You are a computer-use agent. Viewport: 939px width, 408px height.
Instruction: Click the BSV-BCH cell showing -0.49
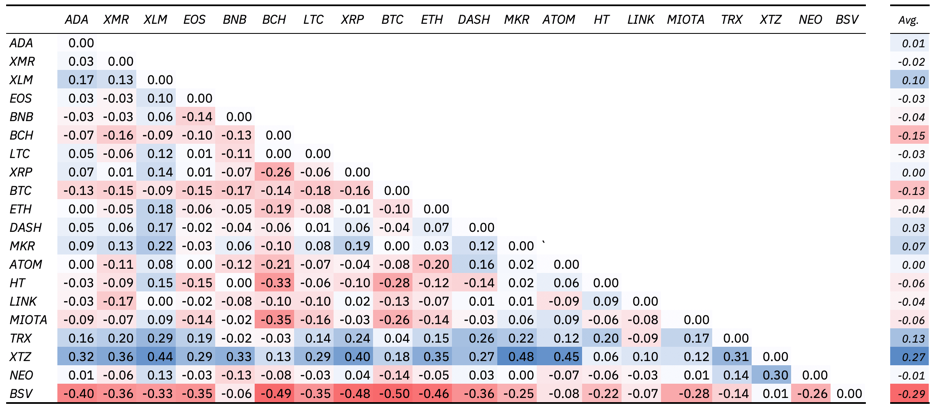(x=274, y=394)
